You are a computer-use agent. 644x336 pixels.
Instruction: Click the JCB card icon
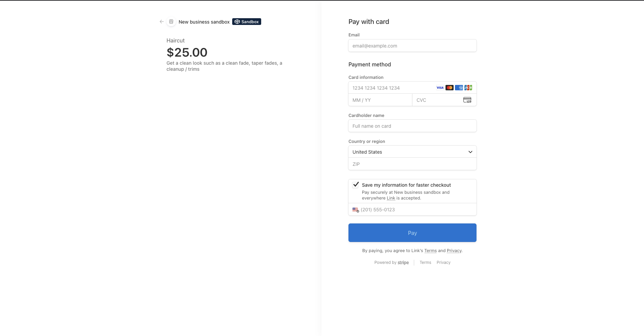[x=468, y=88]
